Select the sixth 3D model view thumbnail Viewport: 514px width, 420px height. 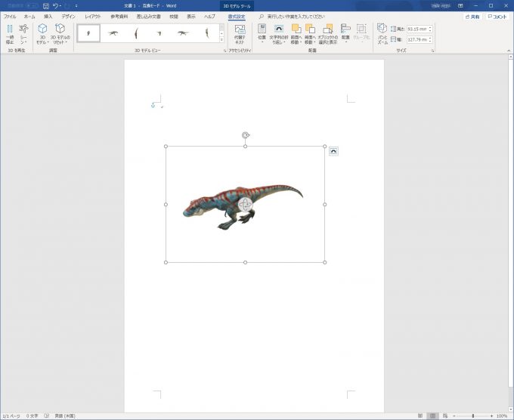click(207, 33)
